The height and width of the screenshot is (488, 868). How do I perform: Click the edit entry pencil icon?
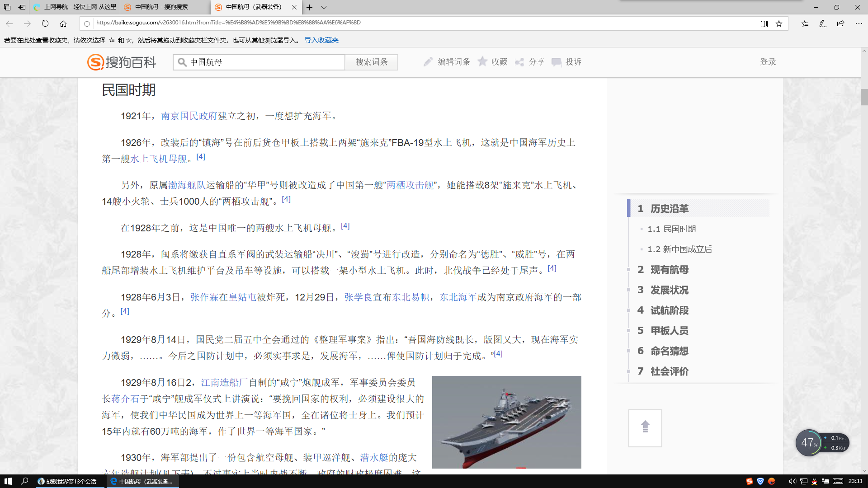428,62
